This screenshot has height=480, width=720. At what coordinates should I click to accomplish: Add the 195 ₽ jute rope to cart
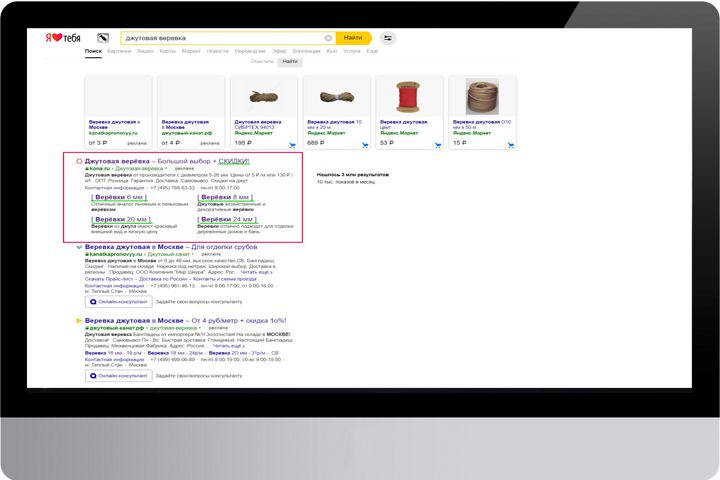(292, 145)
